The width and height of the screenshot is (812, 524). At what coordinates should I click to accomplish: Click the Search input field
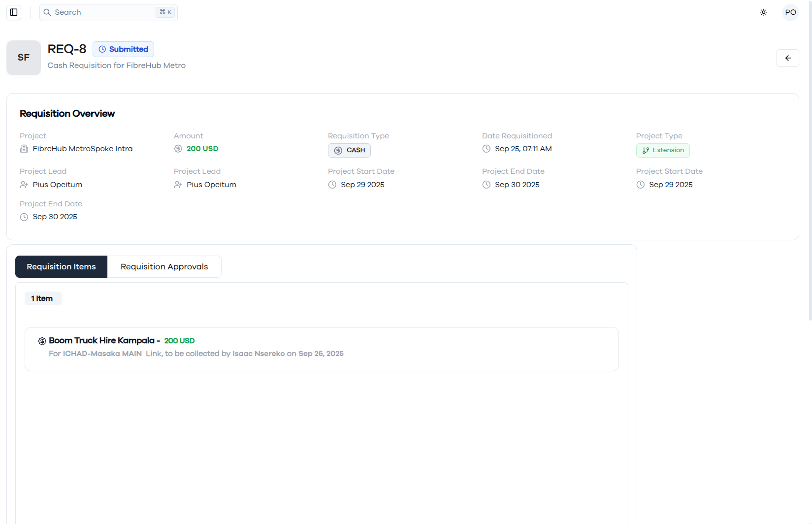tap(108, 12)
